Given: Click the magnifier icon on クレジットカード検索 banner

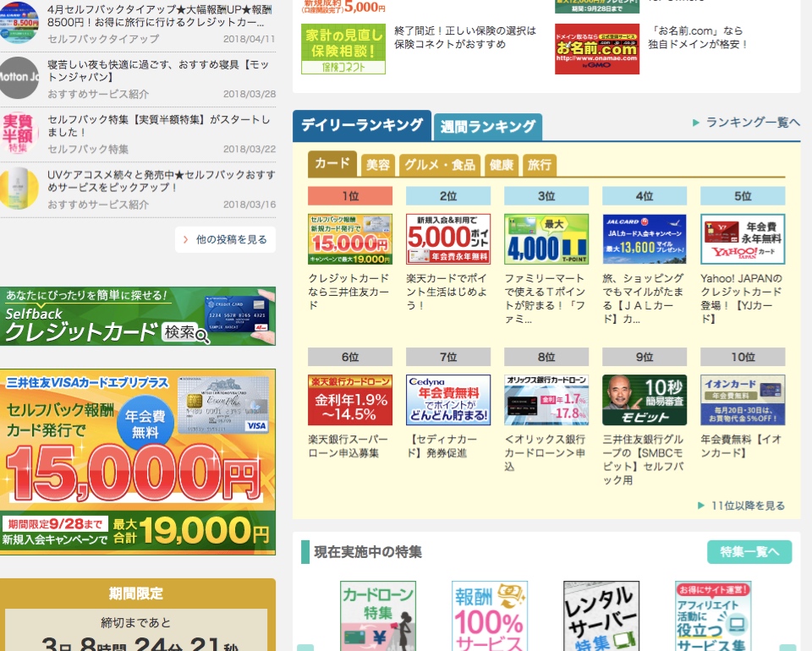Looking at the screenshot, I should pyautogui.click(x=202, y=336).
